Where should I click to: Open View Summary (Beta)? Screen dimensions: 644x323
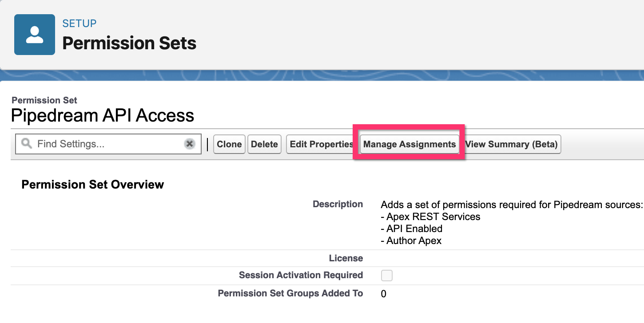[511, 144]
